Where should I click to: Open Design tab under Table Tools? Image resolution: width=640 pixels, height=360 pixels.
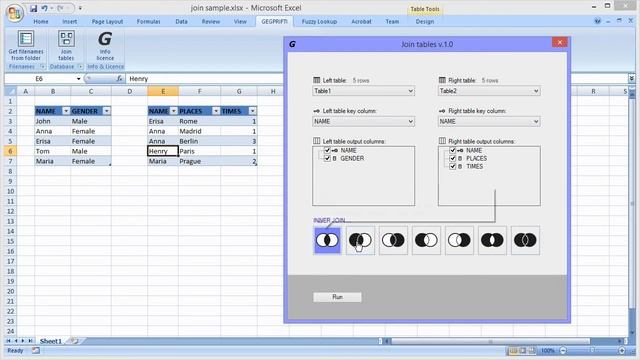coord(424,22)
